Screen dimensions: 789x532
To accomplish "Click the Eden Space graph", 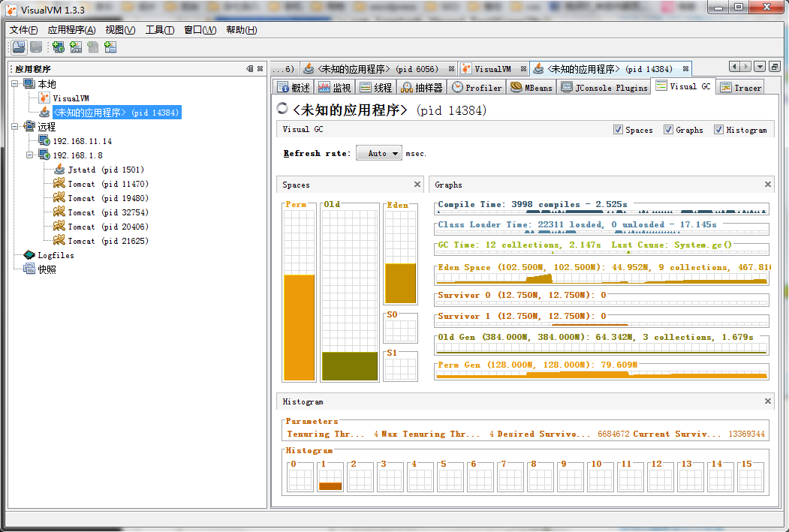I will click(x=601, y=278).
